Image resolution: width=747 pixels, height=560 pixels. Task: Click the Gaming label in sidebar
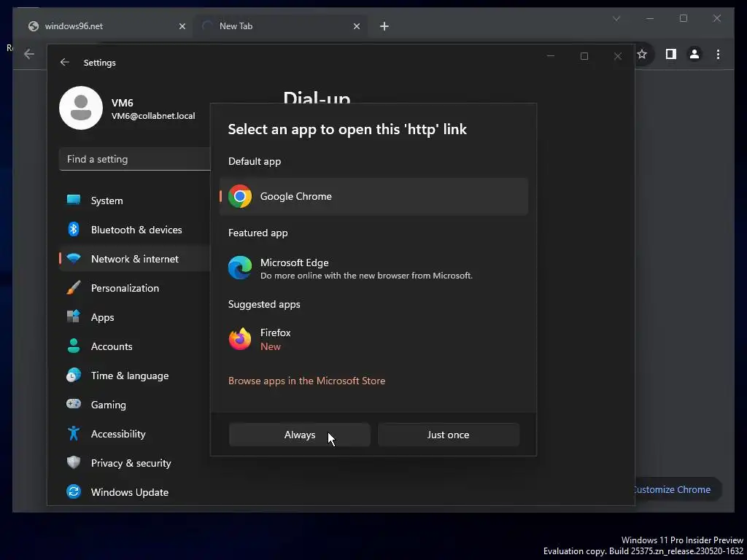(109, 405)
